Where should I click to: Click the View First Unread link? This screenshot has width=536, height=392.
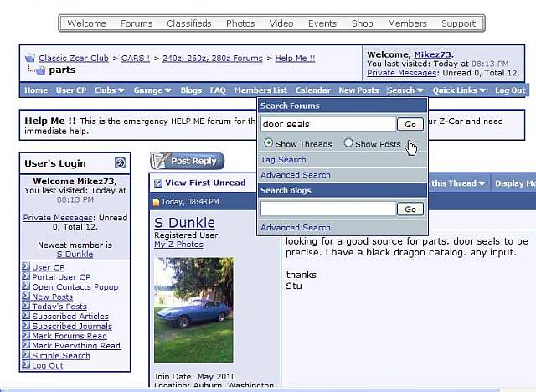coord(205,183)
